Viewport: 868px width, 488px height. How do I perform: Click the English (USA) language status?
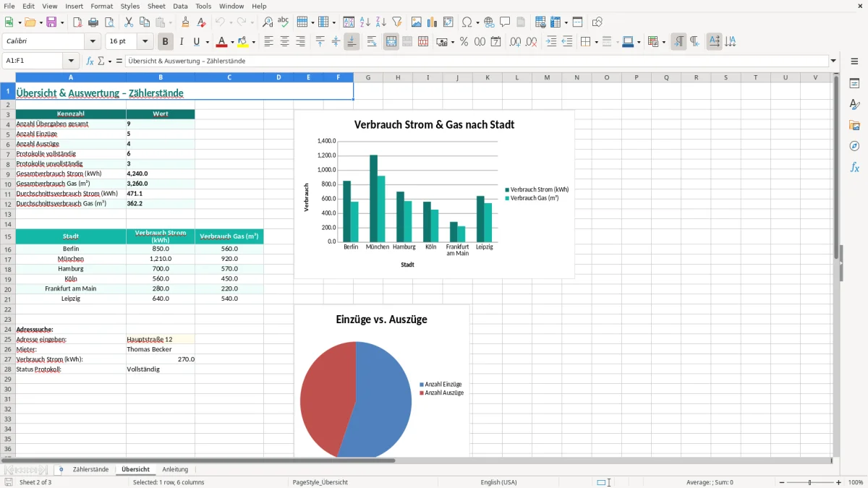pos(499,482)
